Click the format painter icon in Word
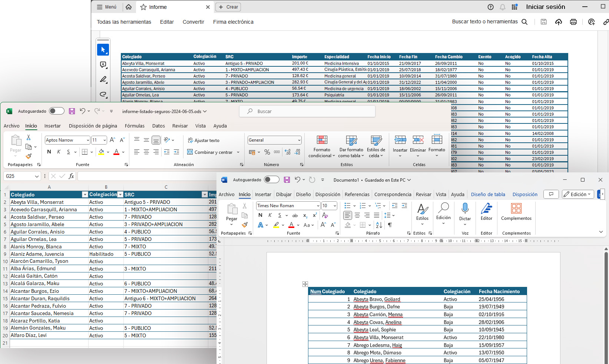The image size is (609, 364). [245, 225]
